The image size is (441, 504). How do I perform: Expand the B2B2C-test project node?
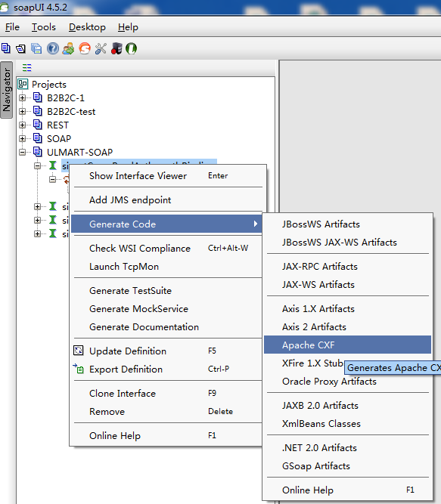tap(22, 112)
